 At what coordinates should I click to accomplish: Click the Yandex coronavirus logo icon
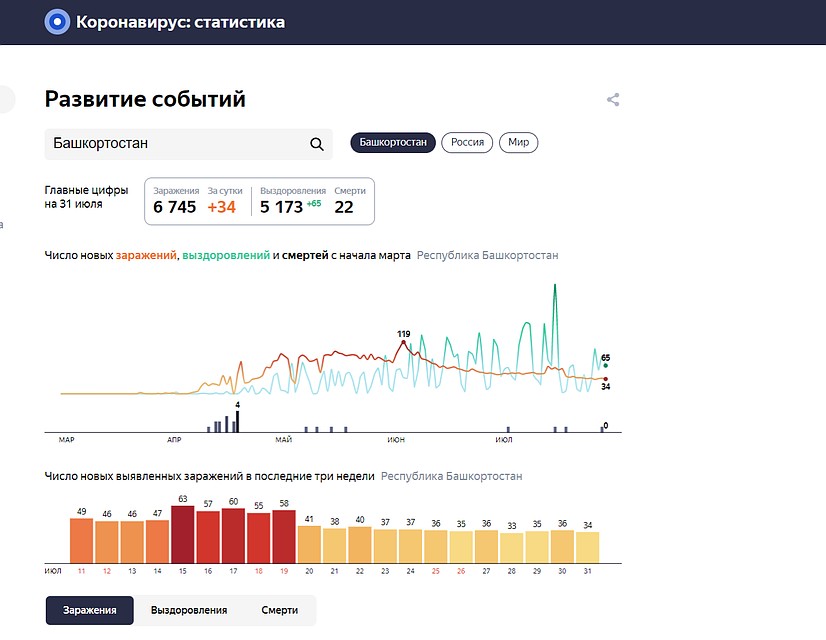point(57,22)
